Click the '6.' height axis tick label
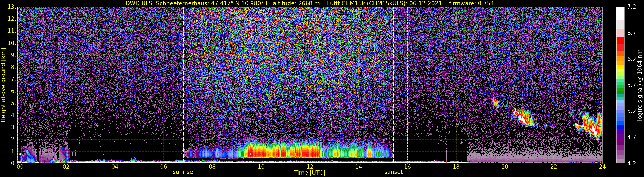Image resolution: width=644 pixels, height=177 pixels. (x=13, y=91)
